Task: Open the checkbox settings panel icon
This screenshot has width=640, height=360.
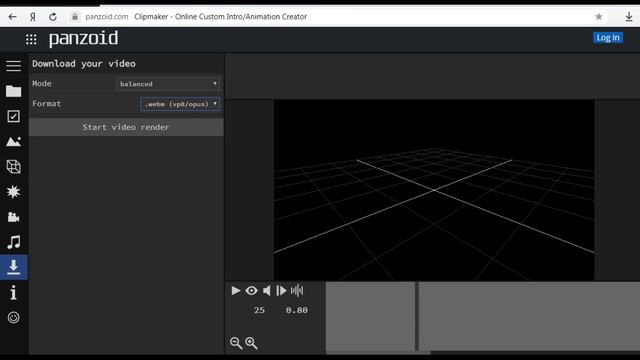Action: click(x=13, y=116)
